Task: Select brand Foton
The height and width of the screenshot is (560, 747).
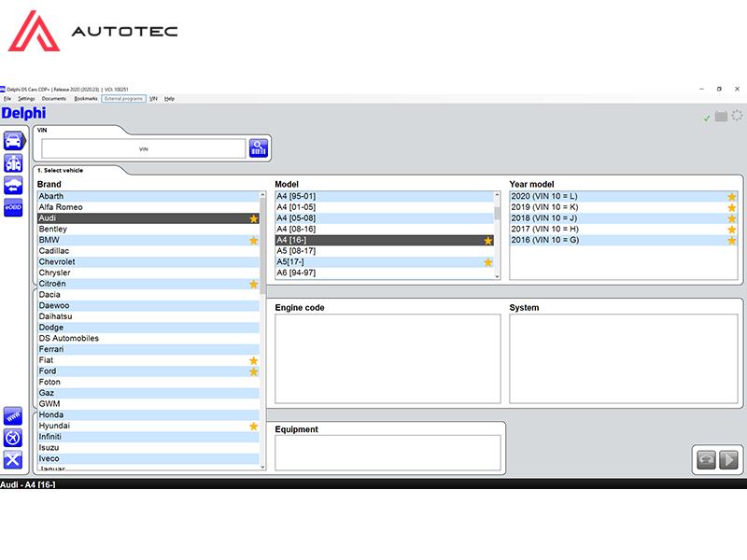Action: (x=148, y=383)
